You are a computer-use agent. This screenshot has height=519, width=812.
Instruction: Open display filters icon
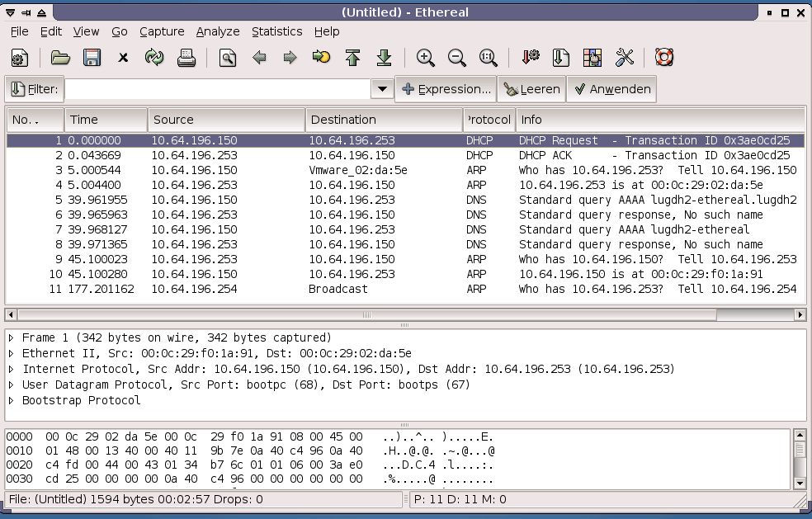[561, 58]
